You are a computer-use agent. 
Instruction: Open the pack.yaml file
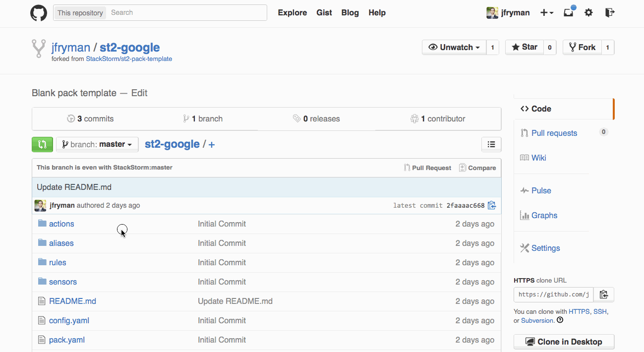[67, 340]
